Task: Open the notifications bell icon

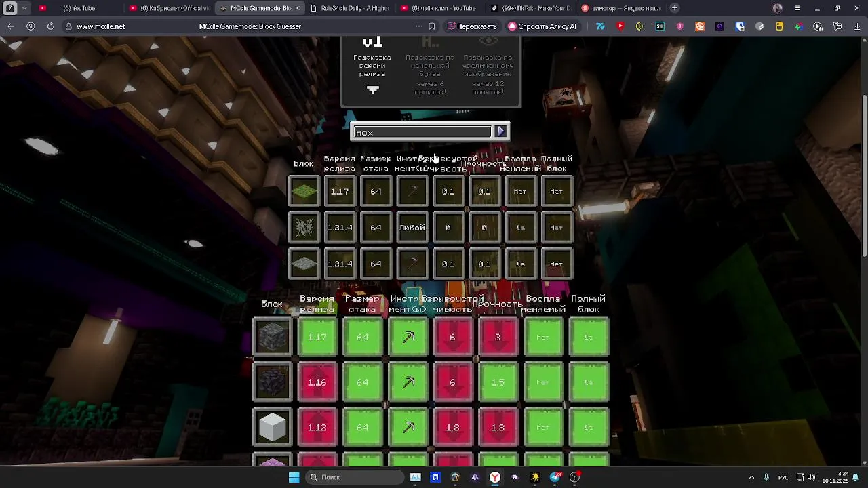Action: point(856,477)
